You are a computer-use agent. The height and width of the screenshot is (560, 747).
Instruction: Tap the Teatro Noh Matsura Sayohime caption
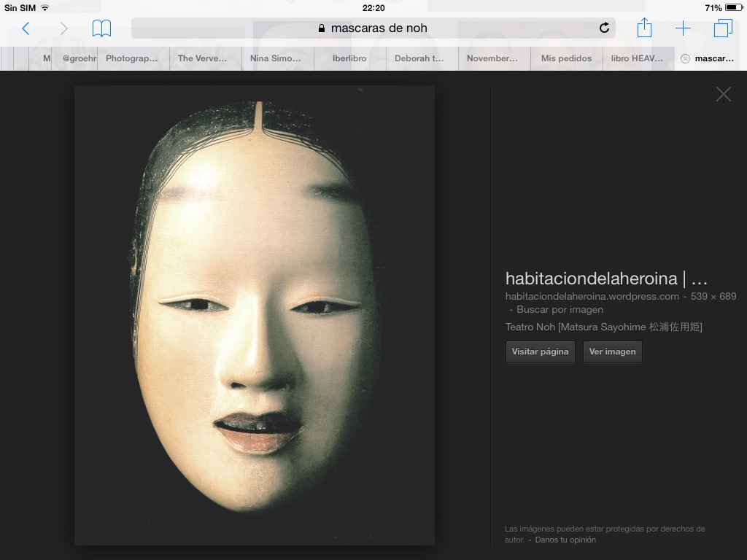pyautogui.click(x=603, y=327)
